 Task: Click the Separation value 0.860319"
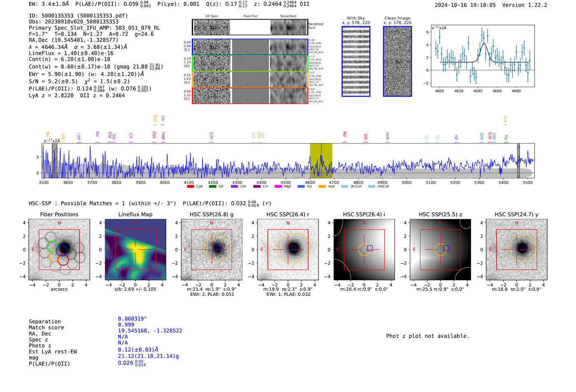[132, 319]
